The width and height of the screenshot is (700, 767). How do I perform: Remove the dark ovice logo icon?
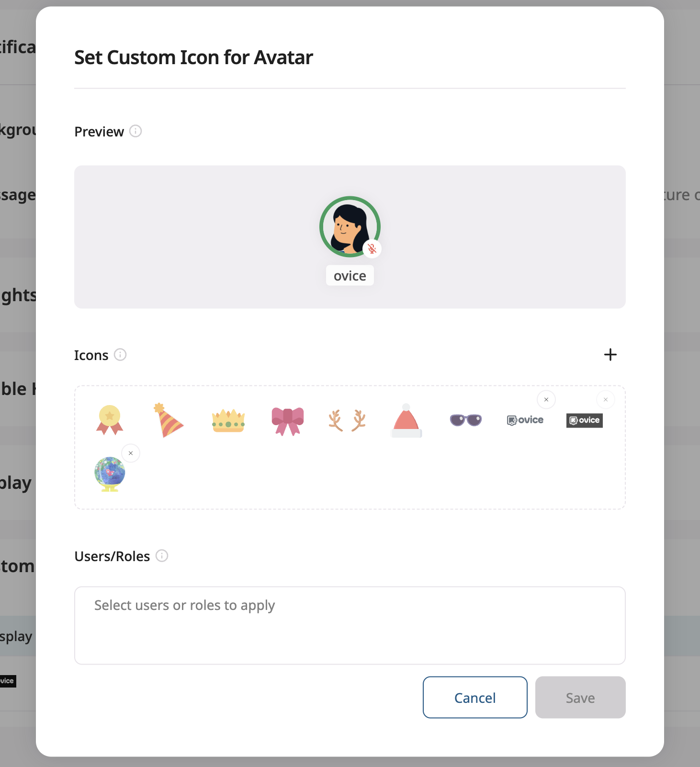(606, 399)
